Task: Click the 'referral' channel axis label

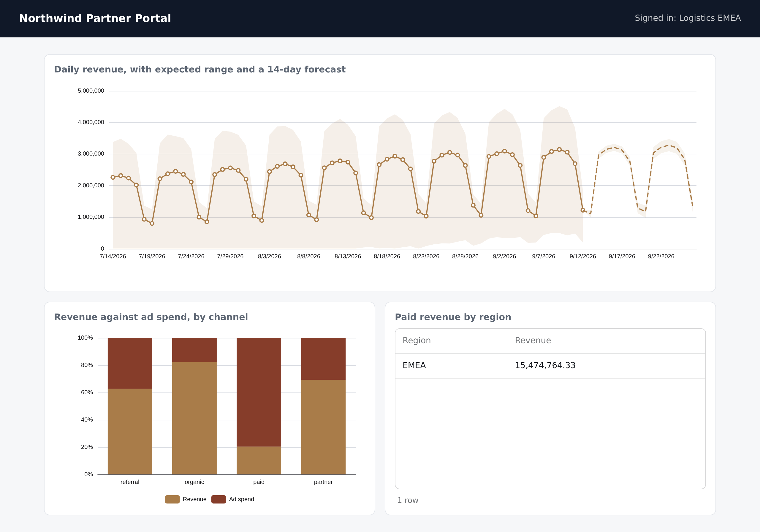Action: tap(130, 482)
